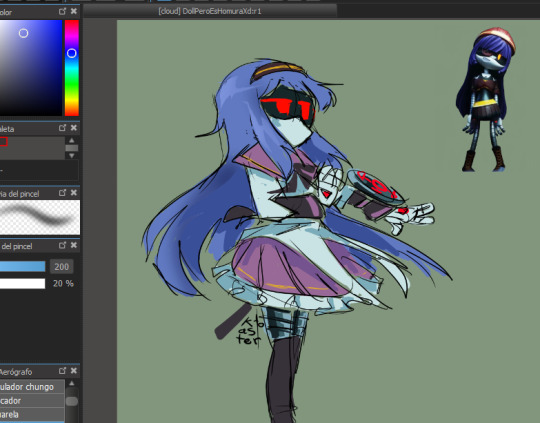The height and width of the screenshot is (423, 540).
Task: Undock the Aerógrafo brush list panel
Action: (62, 371)
